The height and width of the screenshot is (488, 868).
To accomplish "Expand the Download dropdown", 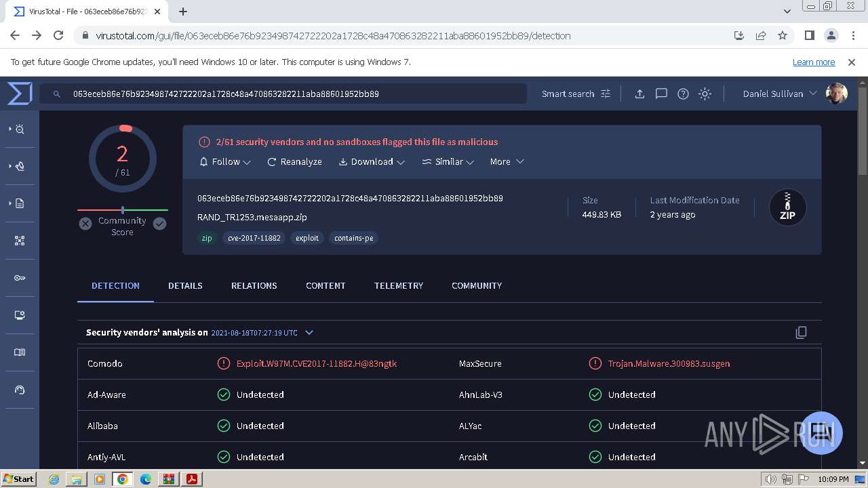I will click(372, 161).
